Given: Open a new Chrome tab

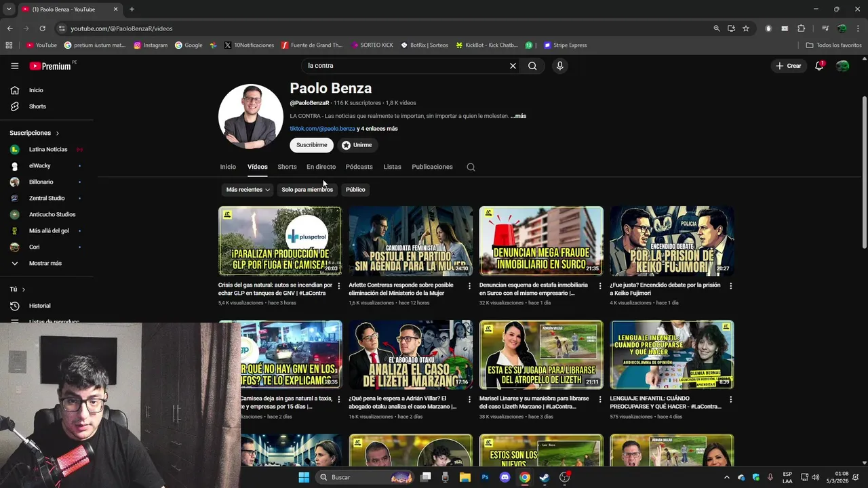Looking at the screenshot, I should pos(132,9).
